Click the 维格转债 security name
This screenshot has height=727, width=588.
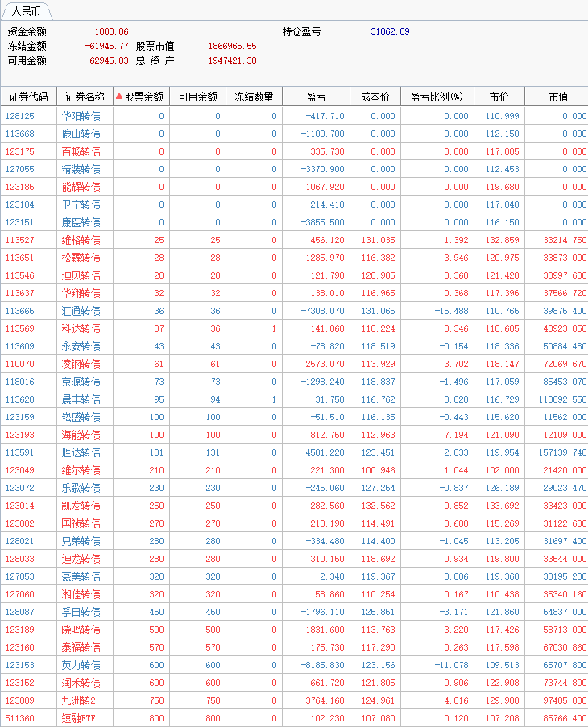81,240
